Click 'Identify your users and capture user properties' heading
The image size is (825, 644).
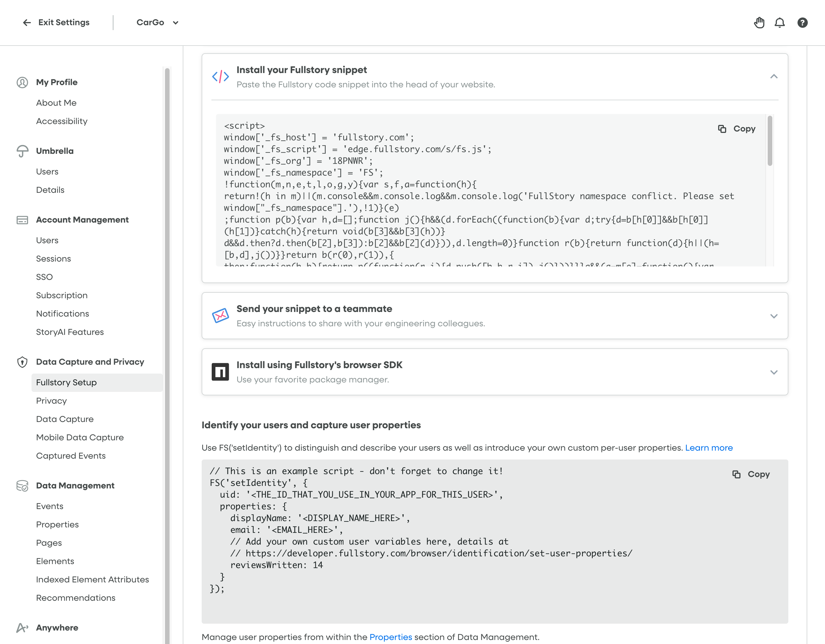coord(311,425)
